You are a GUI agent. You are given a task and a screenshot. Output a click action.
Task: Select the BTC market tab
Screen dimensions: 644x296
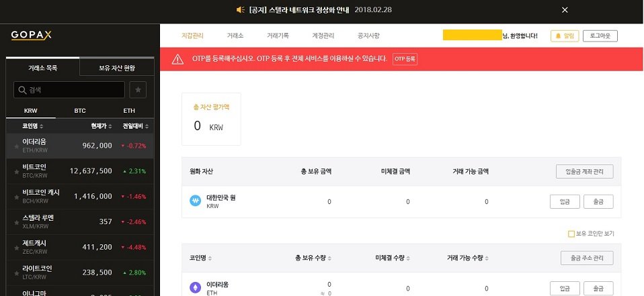click(x=80, y=110)
